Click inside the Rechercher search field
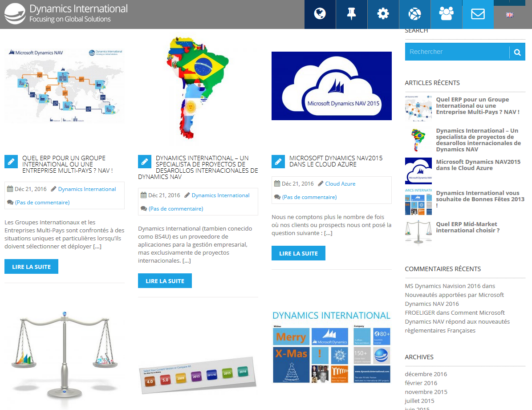The image size is (532, 410). click(457, 52)
